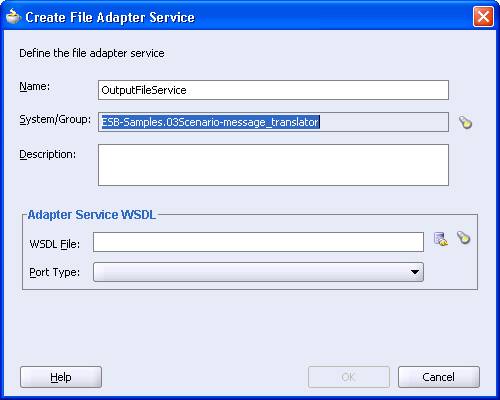Click the OK button
Image resolution: width=500 pixels, height=400 pixels.
tap(349, 377)
